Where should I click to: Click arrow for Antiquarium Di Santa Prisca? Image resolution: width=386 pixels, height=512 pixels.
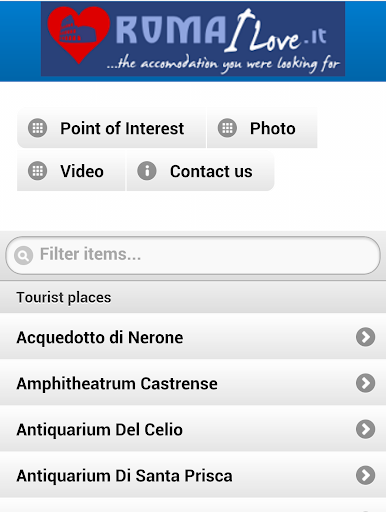[x=365, y=475]
